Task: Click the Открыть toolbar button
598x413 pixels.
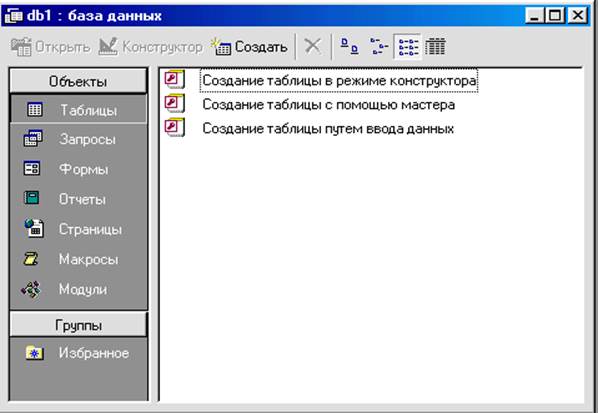Action: 51,47
